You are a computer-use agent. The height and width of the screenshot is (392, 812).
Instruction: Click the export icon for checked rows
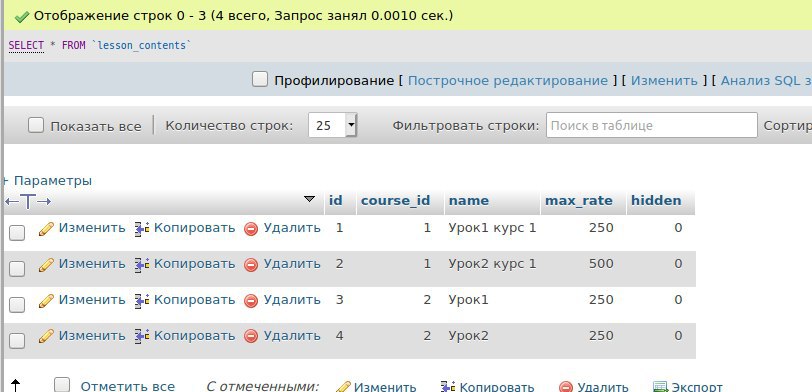pyautogui.click(x=660, y=387)
